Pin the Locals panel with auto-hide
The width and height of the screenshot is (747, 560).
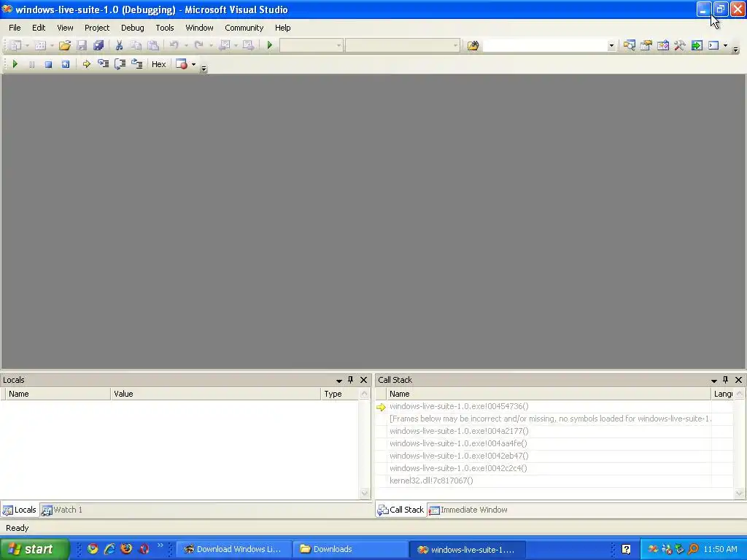click(351, 379)
